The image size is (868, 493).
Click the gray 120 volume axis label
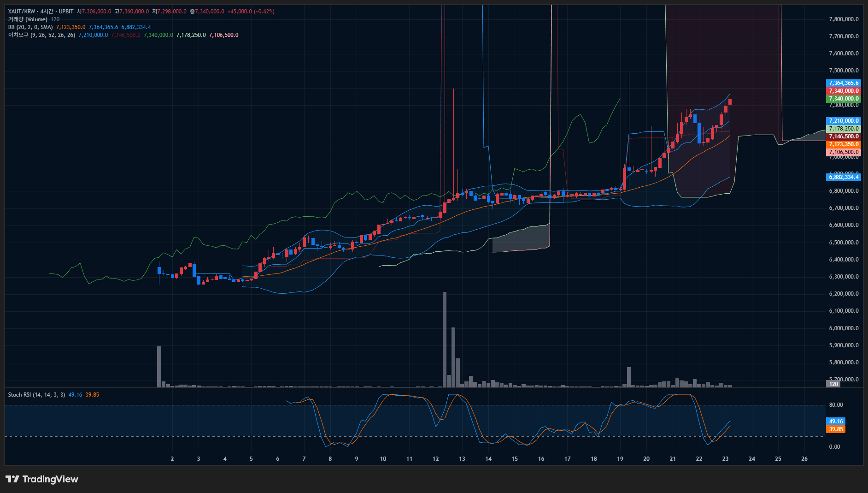tap(833, 384)
